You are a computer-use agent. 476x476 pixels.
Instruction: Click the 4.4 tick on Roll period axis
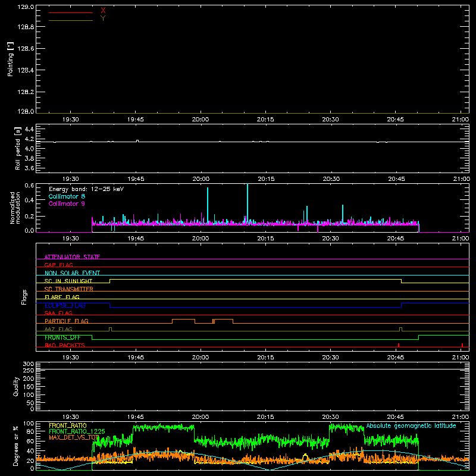29,129
